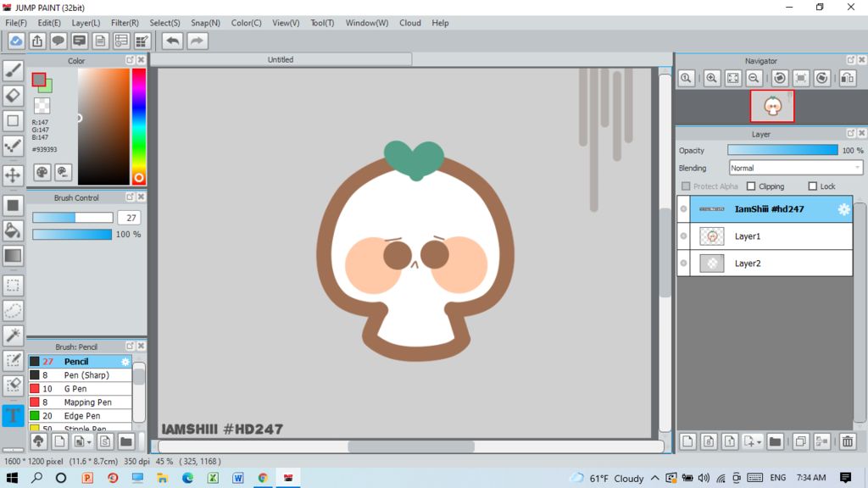
Task: Open the add-layer type dropdown arrow
Action: click(x=759, y=442)
